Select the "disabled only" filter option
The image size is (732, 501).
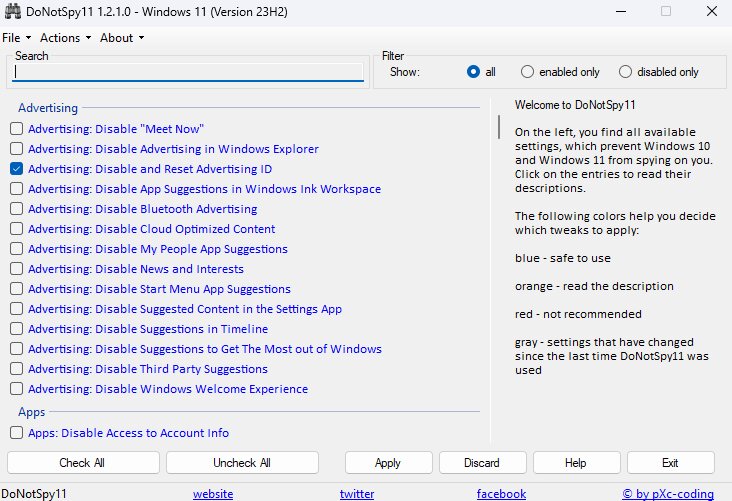pyautogui.click(x=626, y=72)
